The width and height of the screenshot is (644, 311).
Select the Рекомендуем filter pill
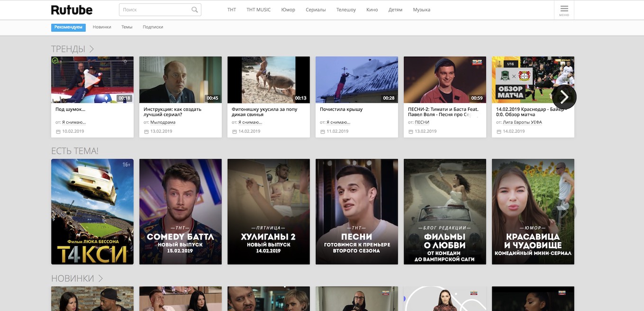(x=68, y=27)
